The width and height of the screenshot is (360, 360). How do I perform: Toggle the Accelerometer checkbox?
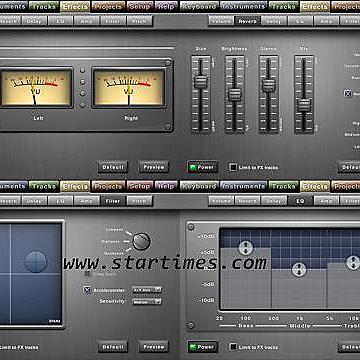(87, 290)
